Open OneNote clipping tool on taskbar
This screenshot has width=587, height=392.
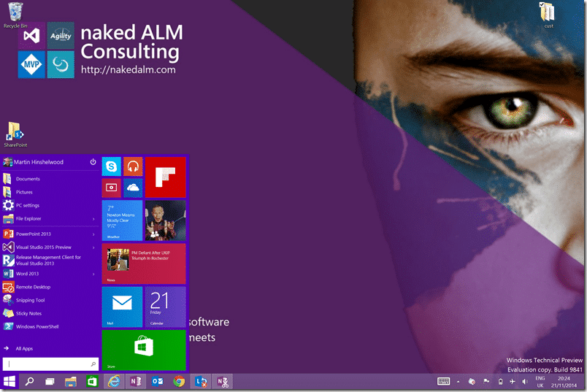[x=223, y=382]
